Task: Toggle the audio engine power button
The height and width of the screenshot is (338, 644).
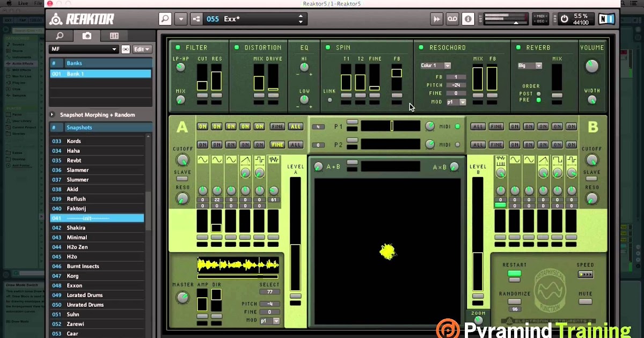Action: tap(564, 19)
